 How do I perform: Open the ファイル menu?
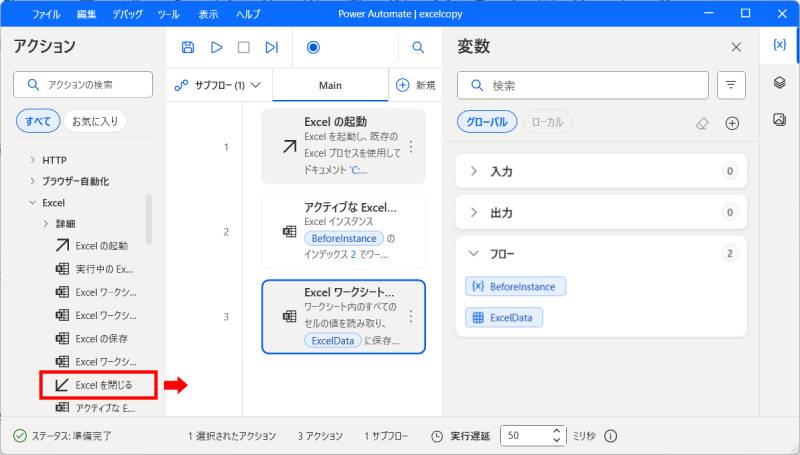(x=46, y=14)
